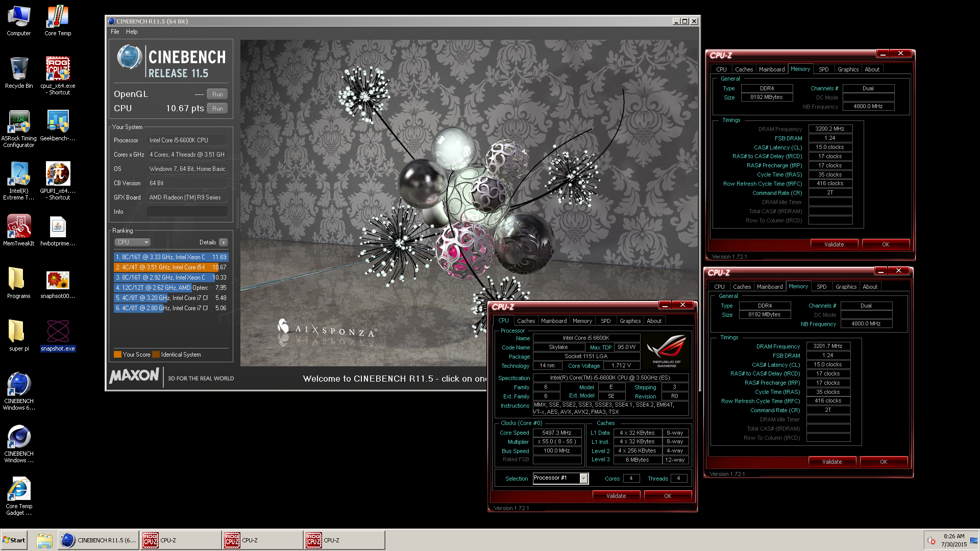Click the CINEBENCH R11.5 taskbar button

click(98, 540)
